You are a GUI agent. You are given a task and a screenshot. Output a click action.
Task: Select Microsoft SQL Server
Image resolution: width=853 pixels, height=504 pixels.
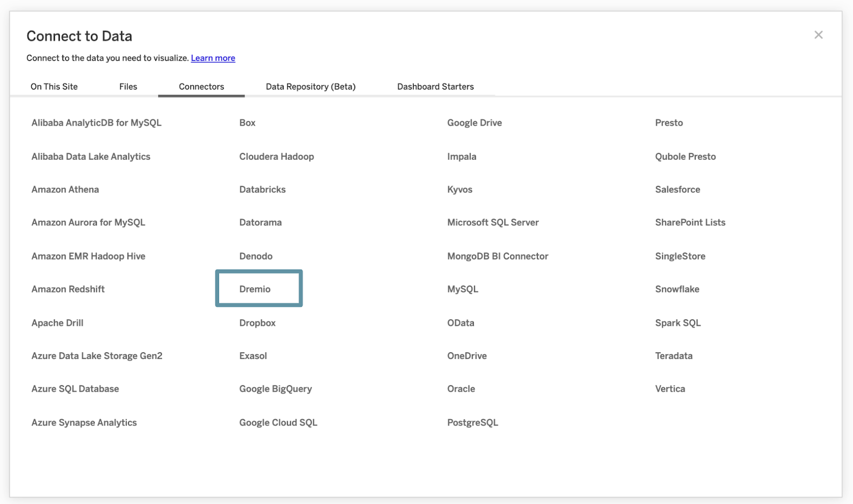pos(492,222)
